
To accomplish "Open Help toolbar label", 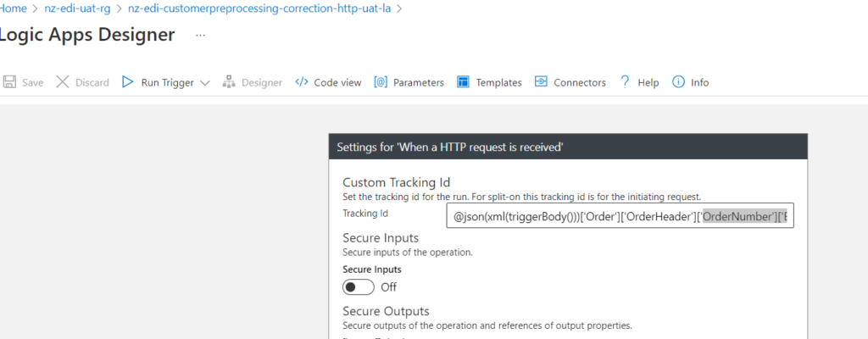I will coord(648,82).
